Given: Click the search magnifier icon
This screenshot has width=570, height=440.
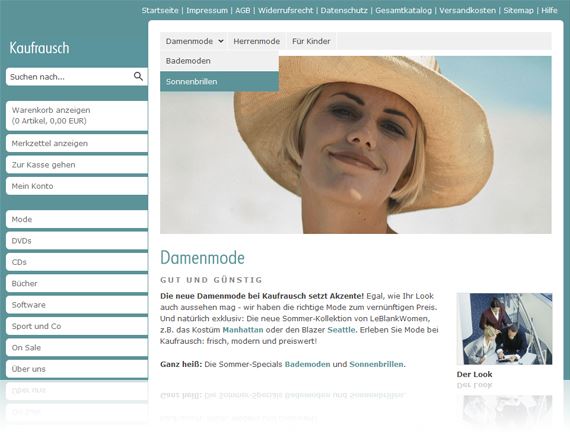Looking at the screenshot, I should tap(138, 76).
